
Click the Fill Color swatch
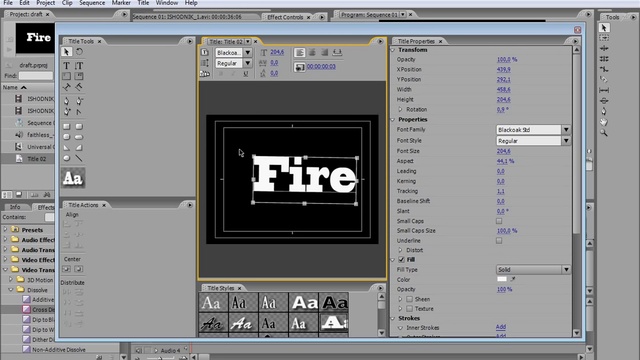[x=502, y=279]
